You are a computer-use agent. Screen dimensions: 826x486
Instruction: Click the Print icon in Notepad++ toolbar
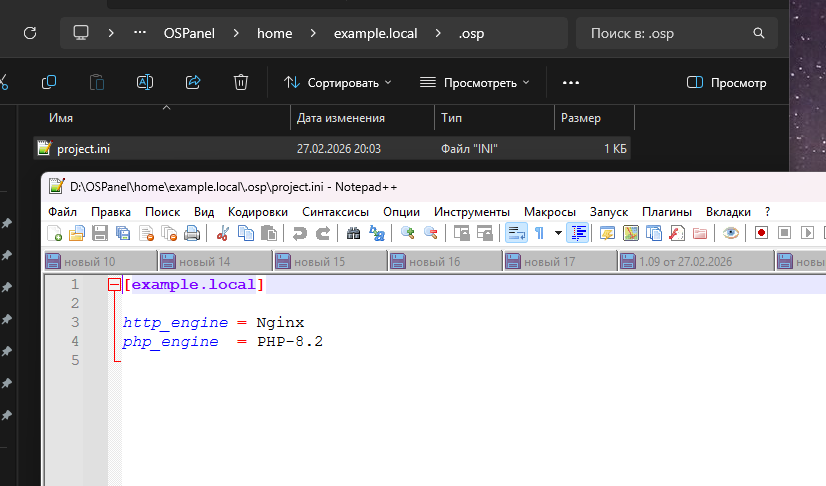click(192, 233)
